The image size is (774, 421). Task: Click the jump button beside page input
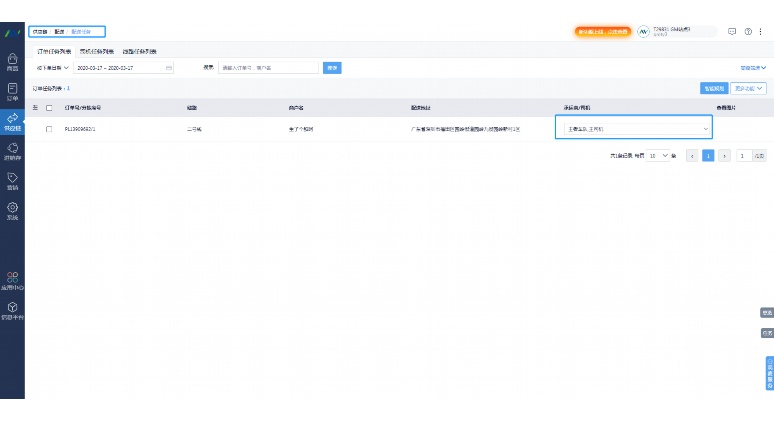760,155
